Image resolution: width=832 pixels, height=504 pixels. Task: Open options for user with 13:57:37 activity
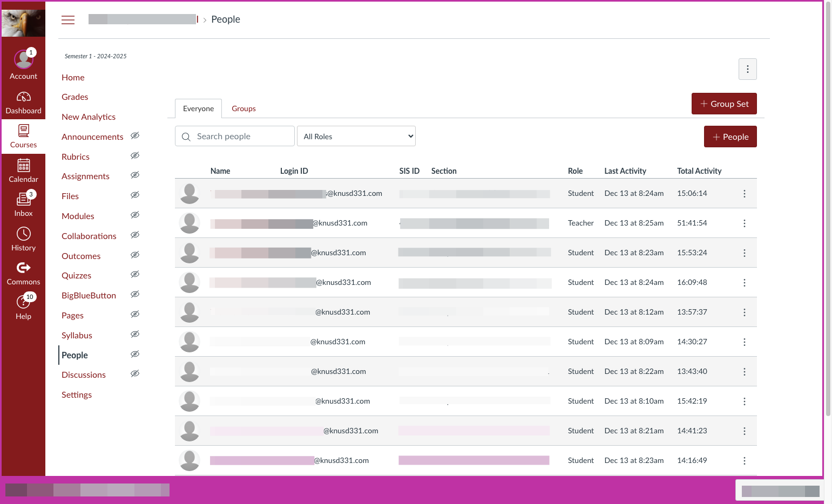pyautogui.click(x=744, y=312)
